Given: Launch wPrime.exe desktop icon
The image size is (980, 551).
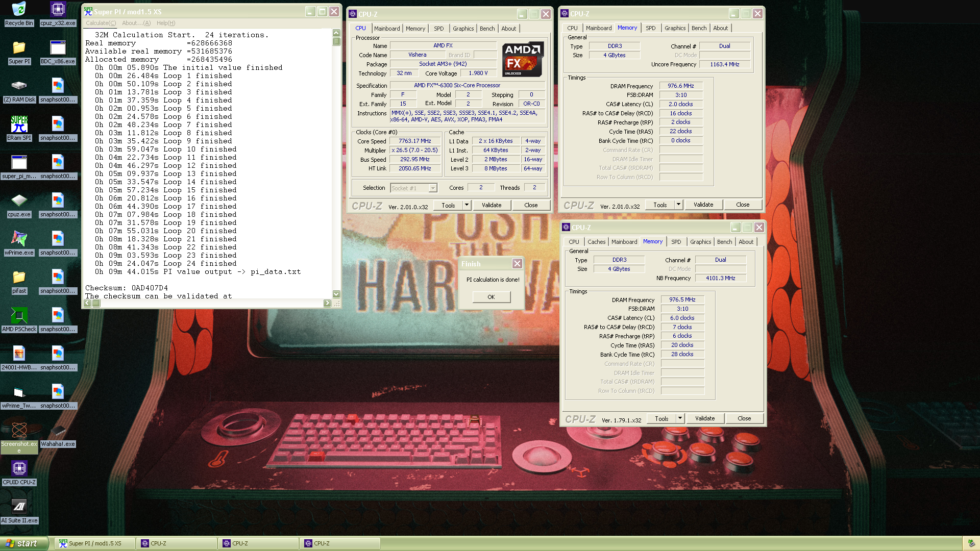Looking at the screenshot, I should pyautogui.click(x=19, y=243).
